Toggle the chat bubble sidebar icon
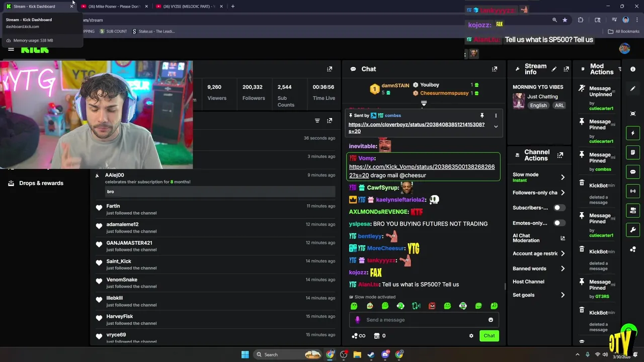The height and width of the screenshot is (362, 644). click(633, 172)
